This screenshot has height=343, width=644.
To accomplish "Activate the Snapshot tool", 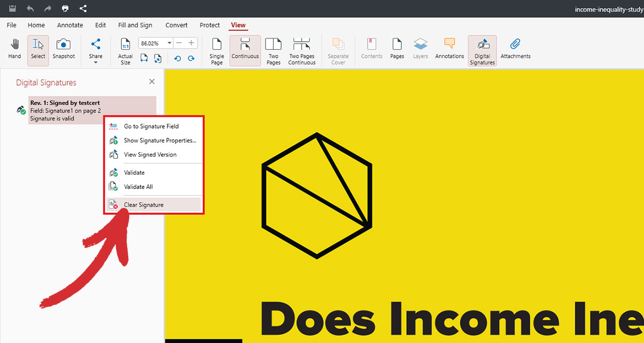I will pyautogui.click(x=63, y=50).
